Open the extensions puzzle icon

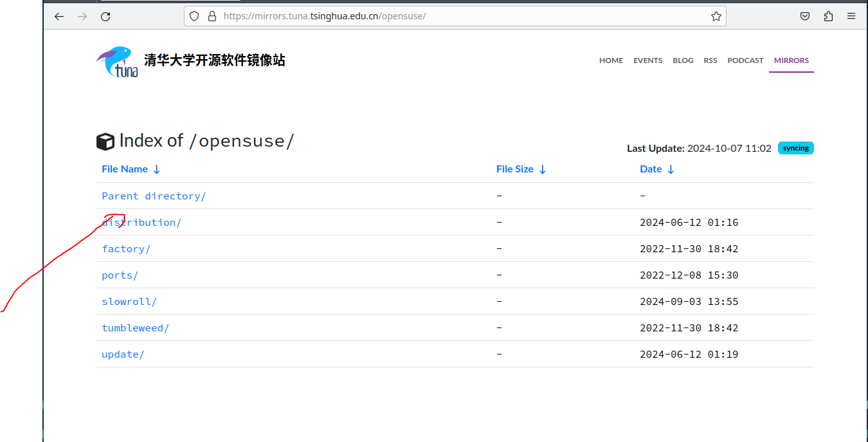828,17
